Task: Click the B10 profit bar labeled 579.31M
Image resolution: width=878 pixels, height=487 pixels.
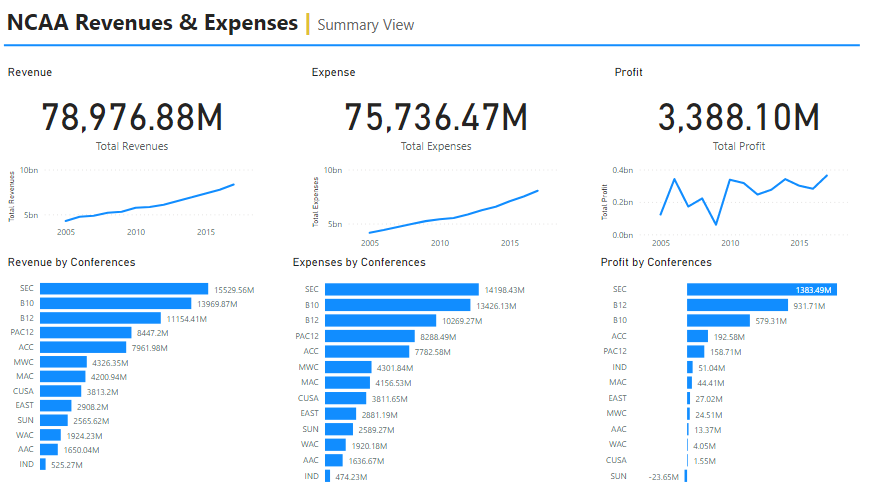Action: point(718,320)
